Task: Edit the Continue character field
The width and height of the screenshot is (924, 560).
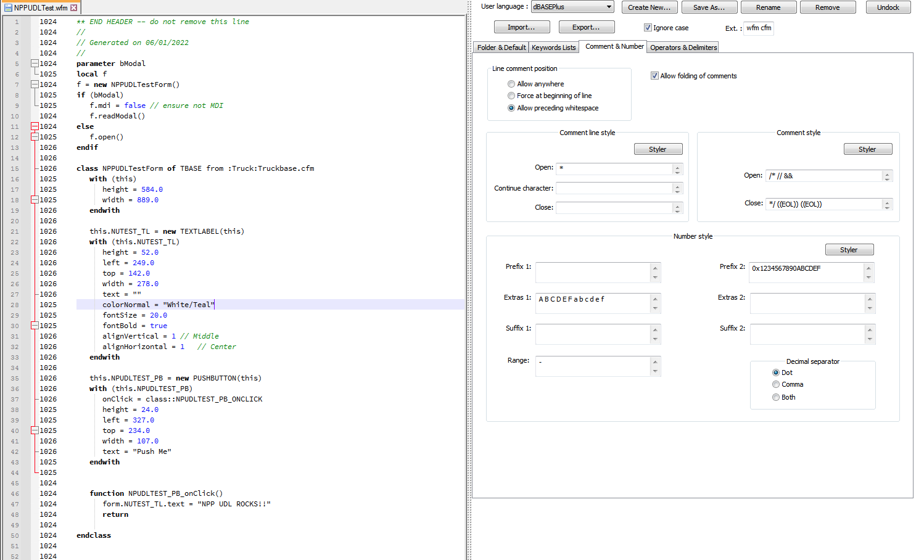Action: [614, 188]
